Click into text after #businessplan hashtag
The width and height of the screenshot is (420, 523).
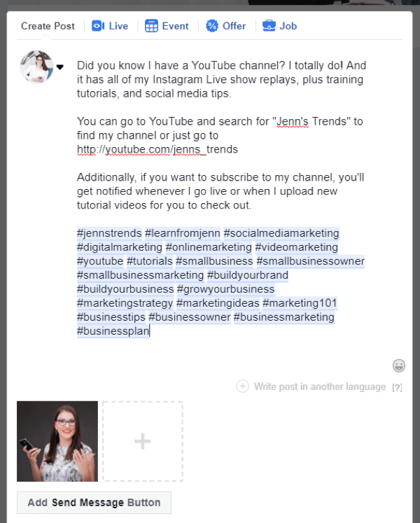click(x=150, y=331)
